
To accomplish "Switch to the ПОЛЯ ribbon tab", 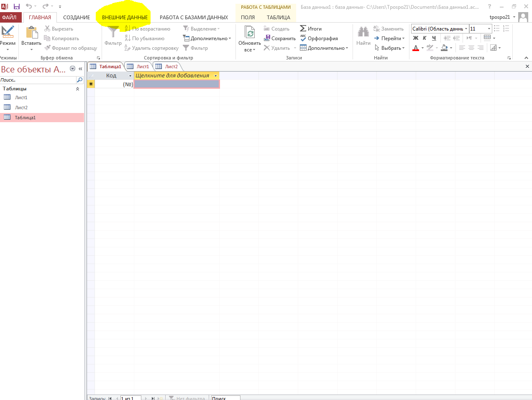I will [248, 18].
